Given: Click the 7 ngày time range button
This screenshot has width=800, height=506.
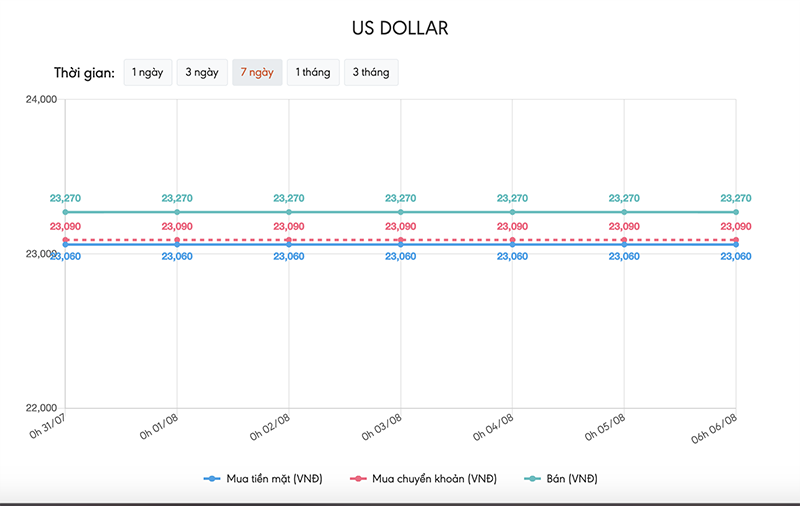Looking at the screenshot, I should pyautogui.click(x=257, y=73).
